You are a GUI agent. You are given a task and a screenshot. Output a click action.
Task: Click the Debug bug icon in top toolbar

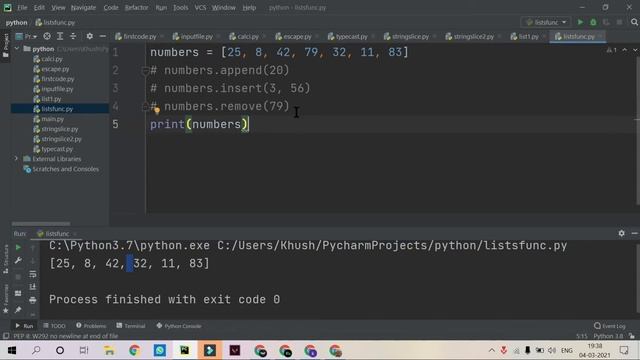593,22
